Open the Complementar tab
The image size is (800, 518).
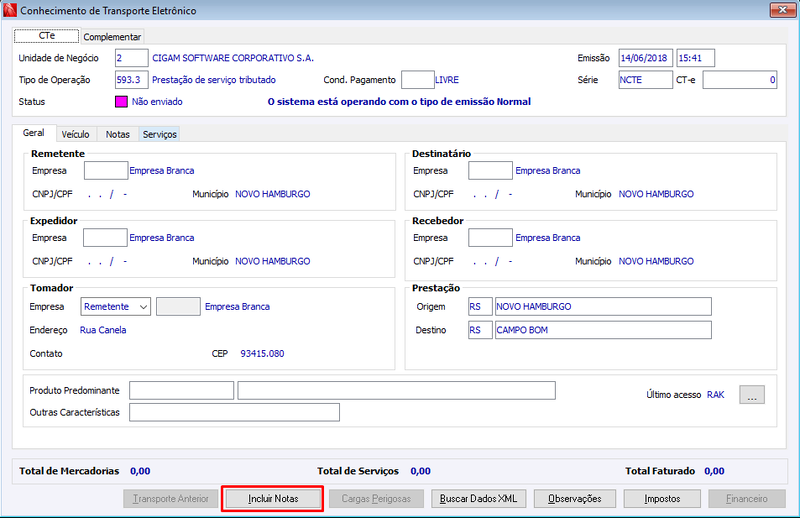(x=112, y=37)
